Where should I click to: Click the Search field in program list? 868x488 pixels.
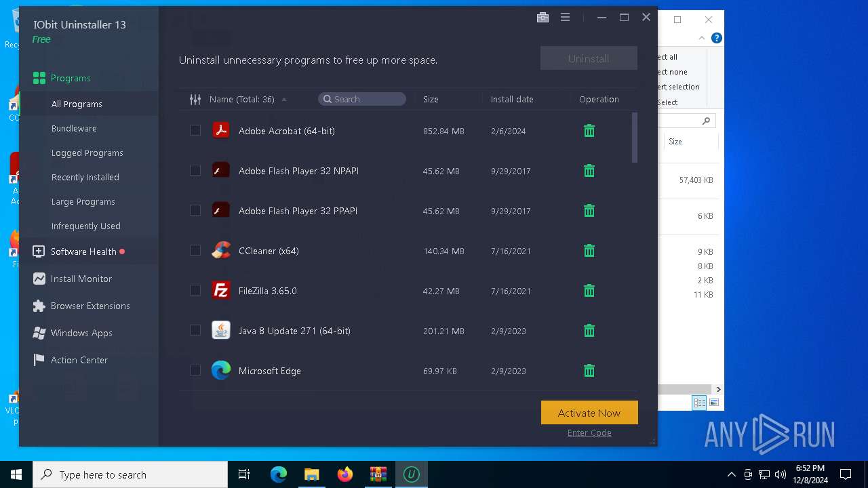[362, 99]
